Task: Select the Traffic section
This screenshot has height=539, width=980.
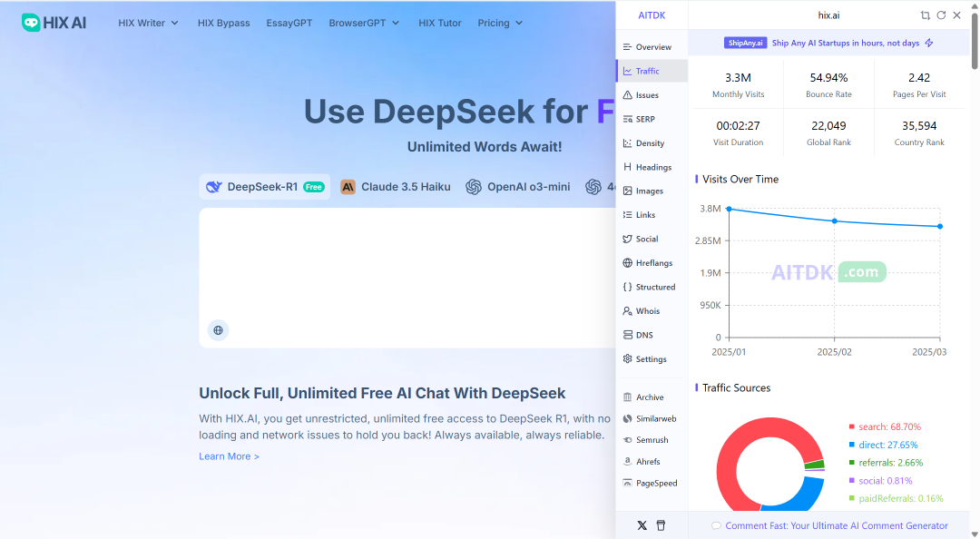Action: pyautogui.click(x=652, y=72)
